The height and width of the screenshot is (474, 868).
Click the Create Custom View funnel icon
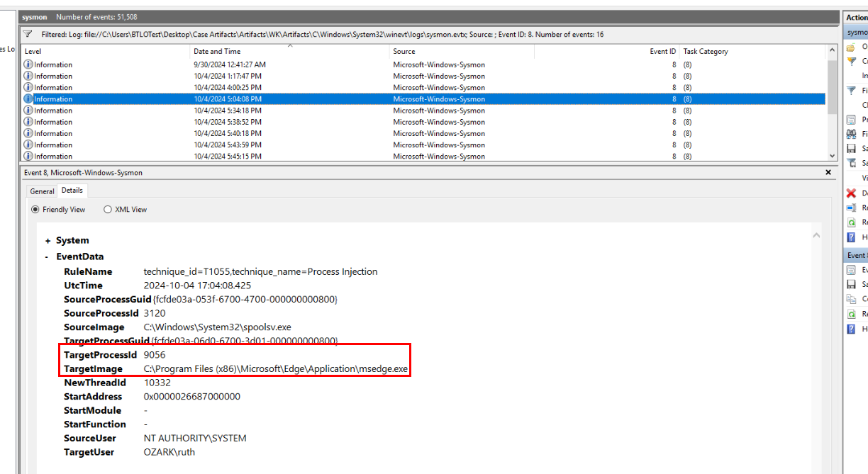(x=851, y=61)
